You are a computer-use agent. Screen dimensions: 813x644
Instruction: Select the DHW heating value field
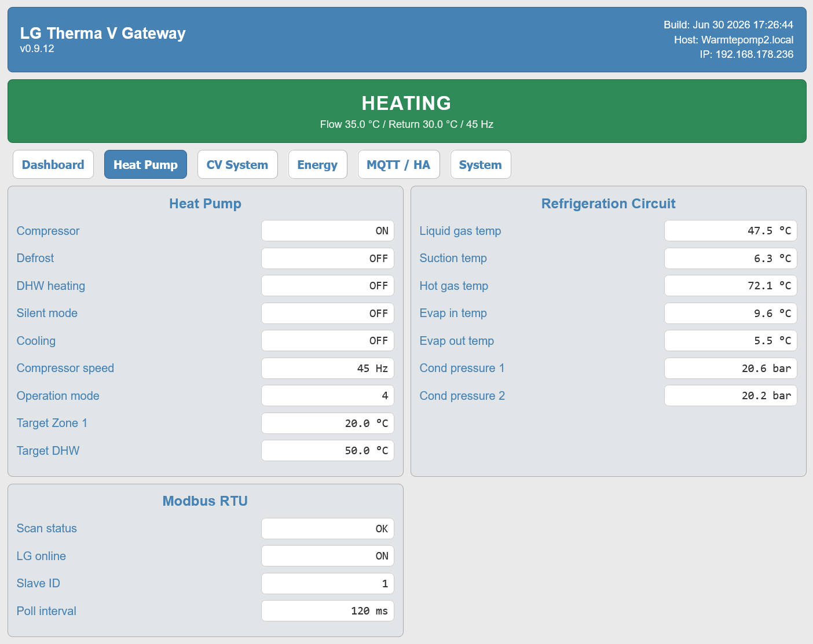point(328,285)
